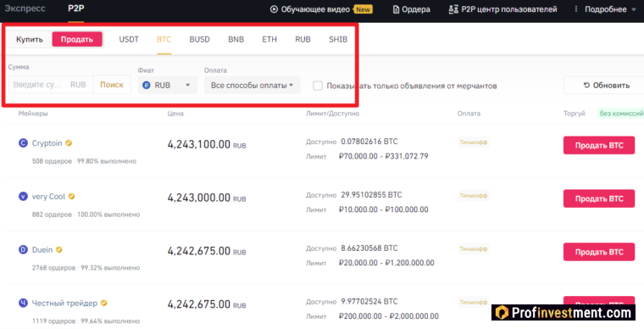Select the USDT crypto tab

tap(129, 40)
